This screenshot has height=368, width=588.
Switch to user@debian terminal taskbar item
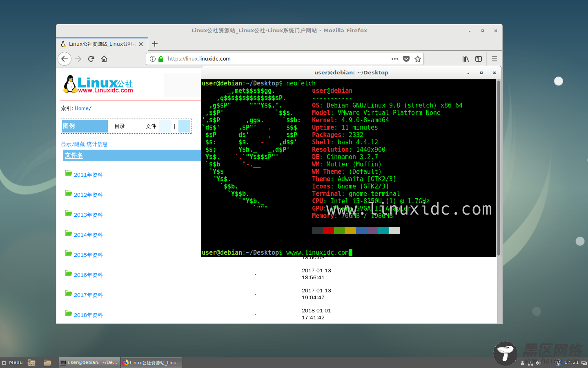point(89,363)
